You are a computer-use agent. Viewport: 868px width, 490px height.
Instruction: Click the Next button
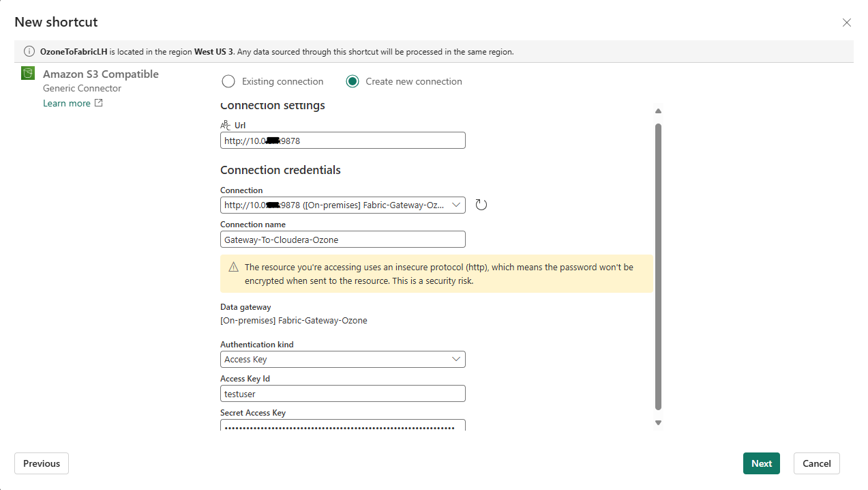[761, 463]
